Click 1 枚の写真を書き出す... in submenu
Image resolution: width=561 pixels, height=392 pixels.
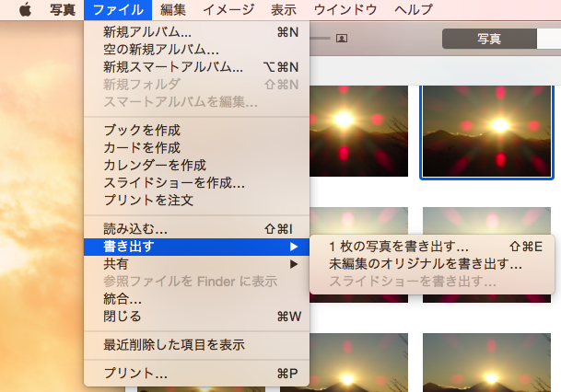click(432, 247)
